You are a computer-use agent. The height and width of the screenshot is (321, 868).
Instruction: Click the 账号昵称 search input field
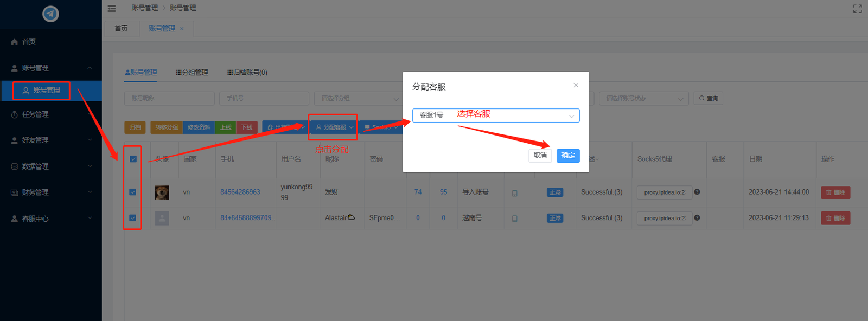pos(169,98)
